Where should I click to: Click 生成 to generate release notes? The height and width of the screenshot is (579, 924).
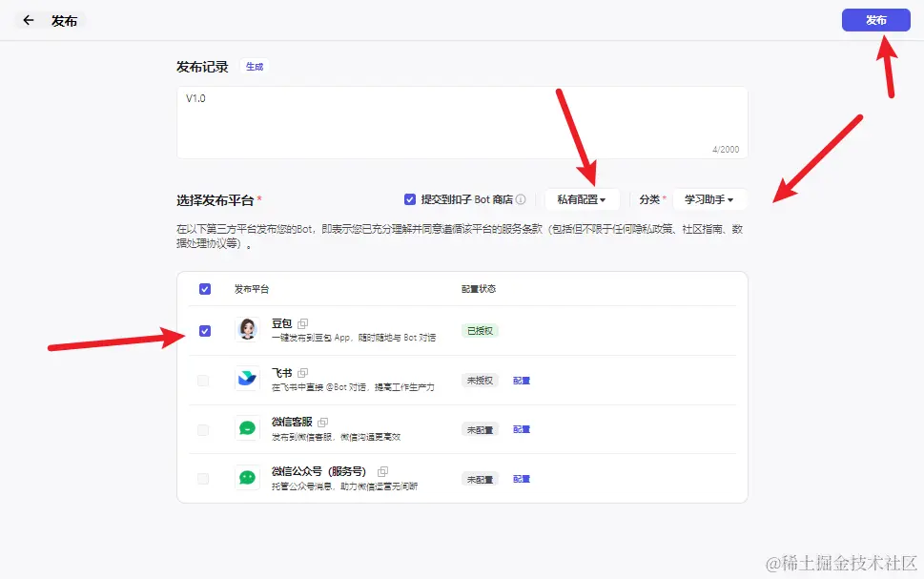[x=255, y=67]
